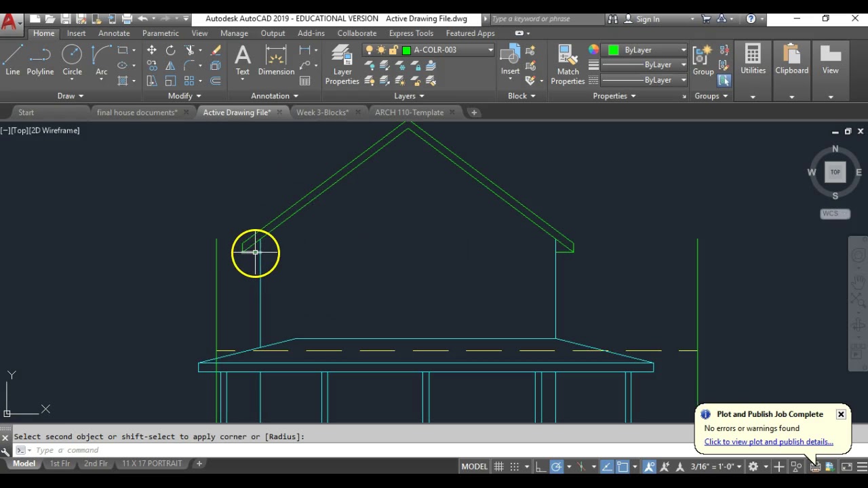Click the green layer color swatch
The image size is (868, 488).
(x=406, y=50)
